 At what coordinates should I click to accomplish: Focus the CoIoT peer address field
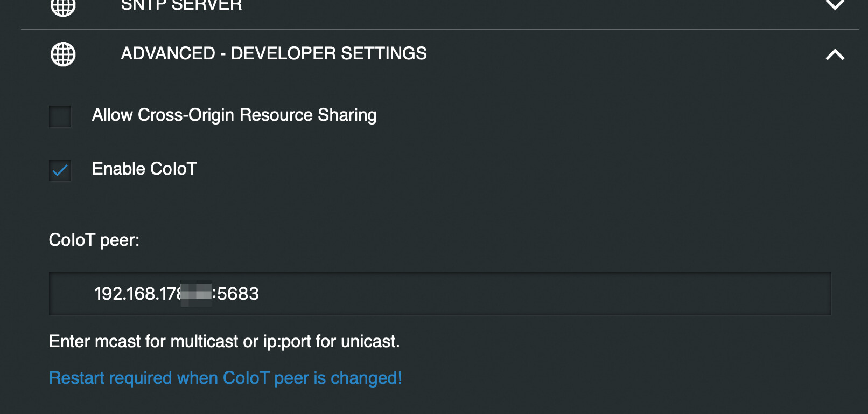point(485,294)
